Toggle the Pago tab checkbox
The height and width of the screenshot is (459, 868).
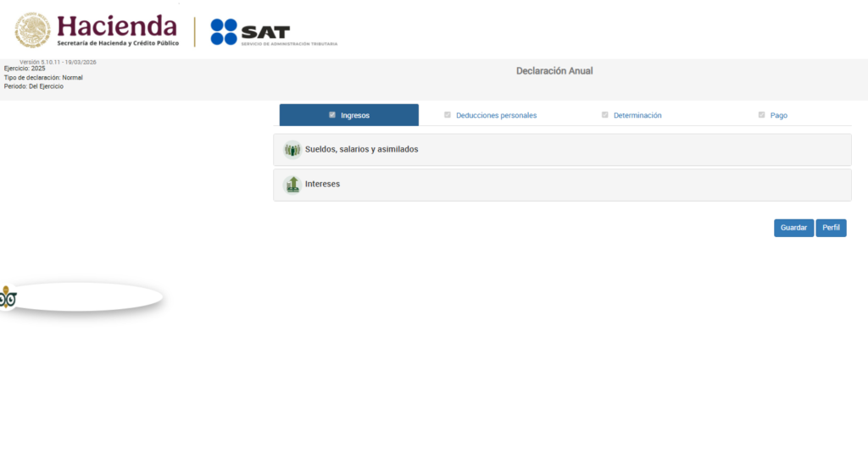761,115
